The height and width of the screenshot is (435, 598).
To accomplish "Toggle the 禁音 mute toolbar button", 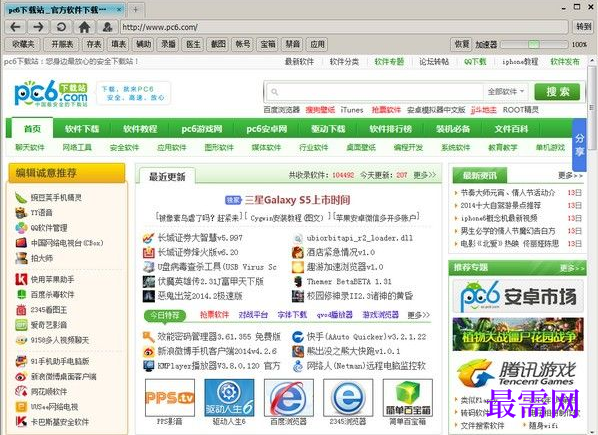I will coord(293,44).
